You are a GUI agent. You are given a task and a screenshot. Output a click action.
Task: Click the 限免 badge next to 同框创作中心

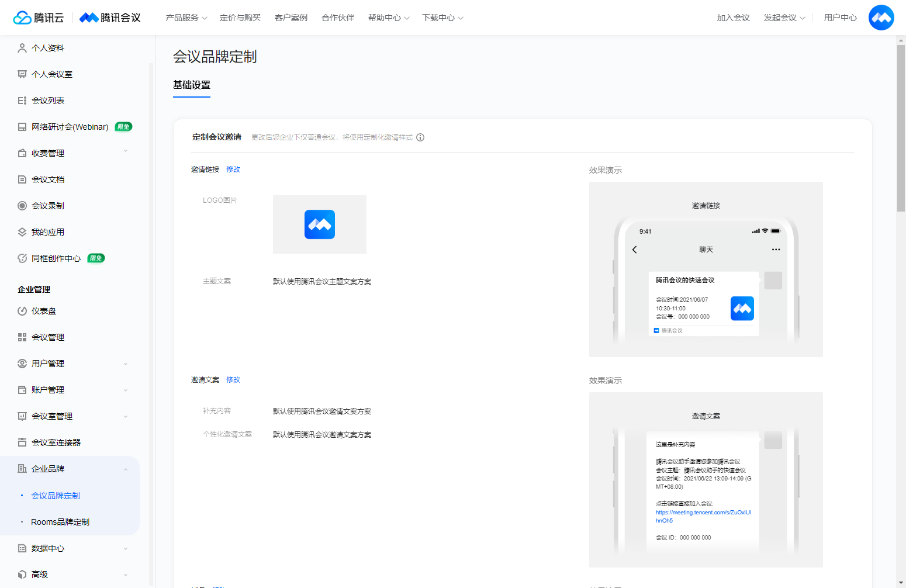point(96,258)
